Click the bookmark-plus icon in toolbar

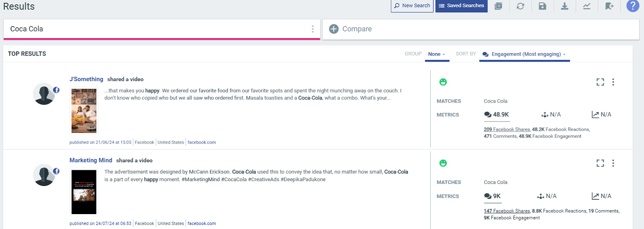click(x=609, y=6)
